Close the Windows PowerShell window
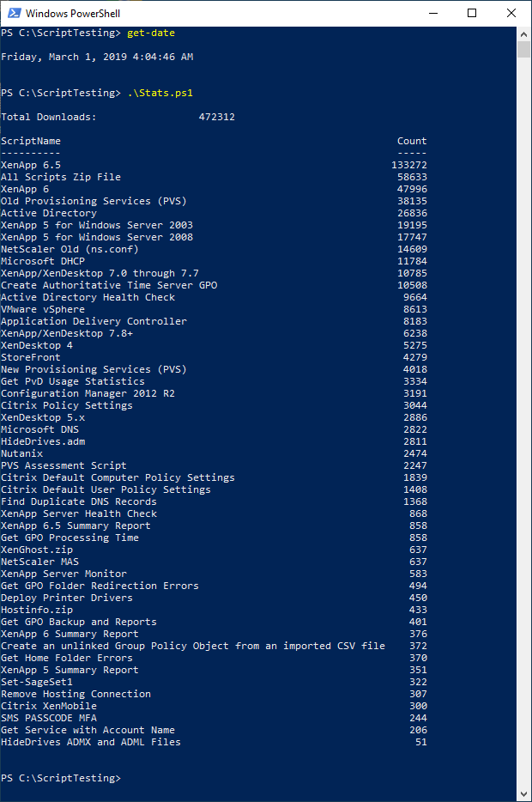The height and width of the screenshot is (802, 532). click(511, 13)
